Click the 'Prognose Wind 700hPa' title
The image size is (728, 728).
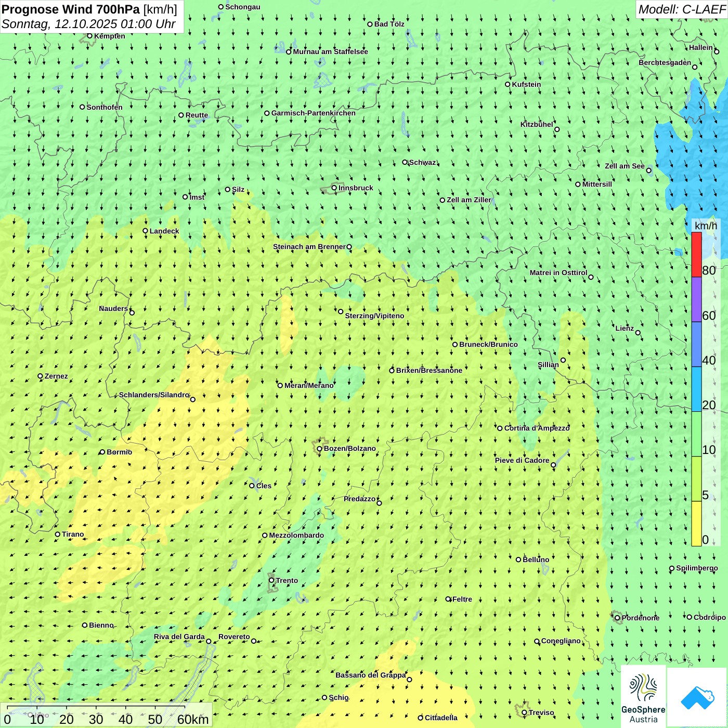71,9
